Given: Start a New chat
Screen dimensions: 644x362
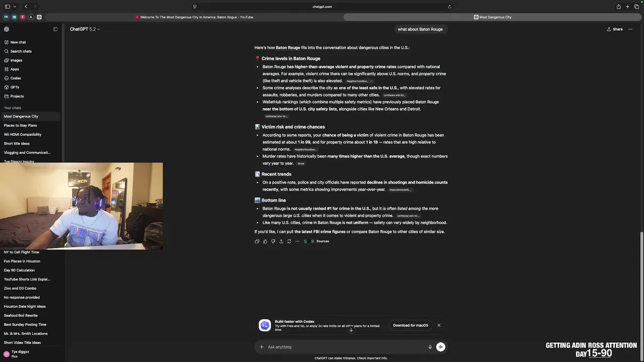Looking at the screenshot, I should (18, 42).
